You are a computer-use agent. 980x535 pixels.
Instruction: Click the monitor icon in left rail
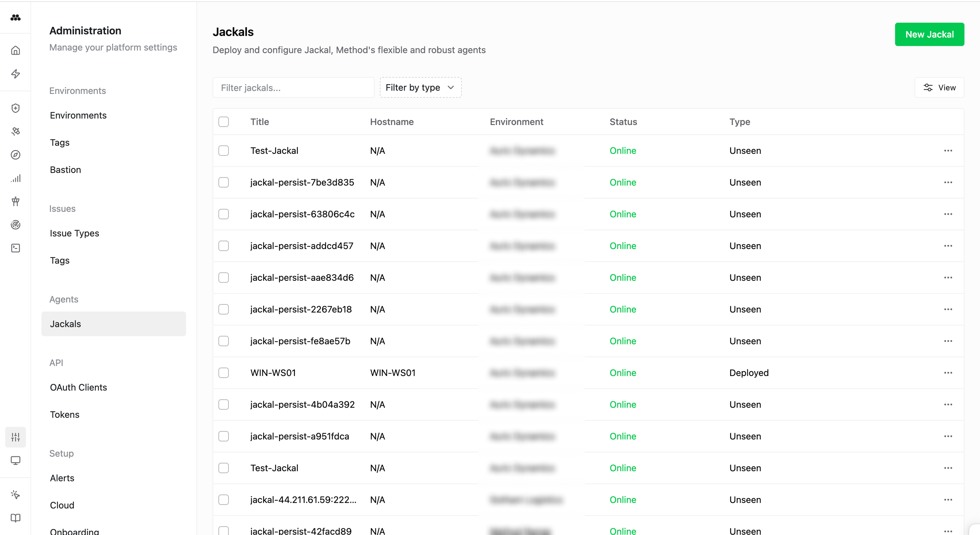(x=16, y=461)
